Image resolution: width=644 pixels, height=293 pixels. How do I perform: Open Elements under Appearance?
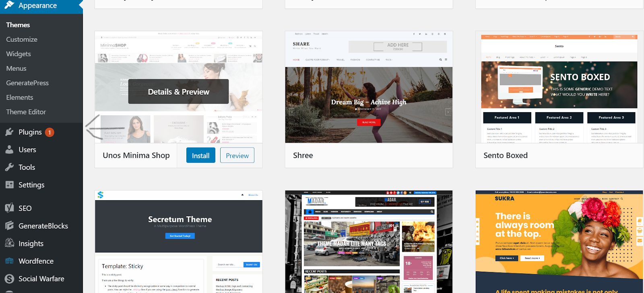(20, 97)
